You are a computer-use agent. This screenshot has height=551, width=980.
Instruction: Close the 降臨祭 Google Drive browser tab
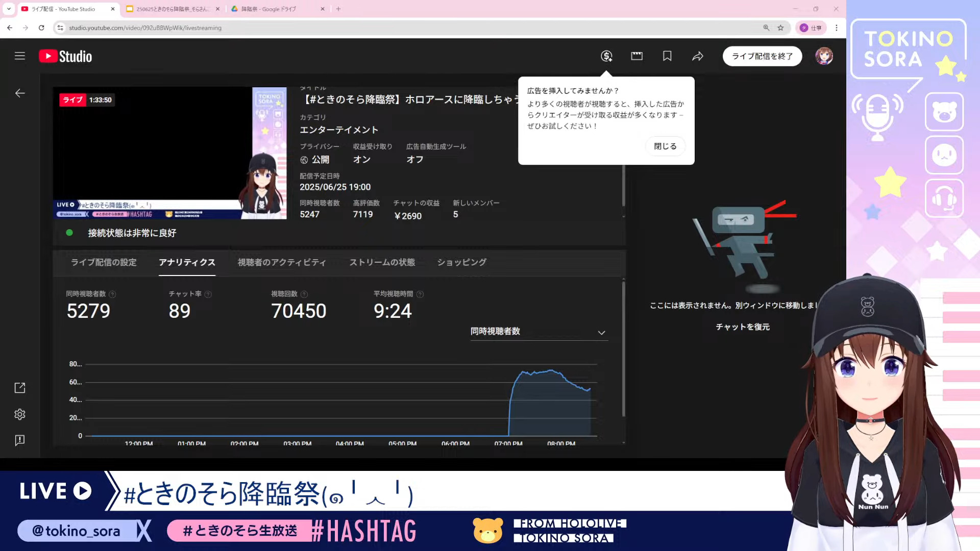[323, 9]
